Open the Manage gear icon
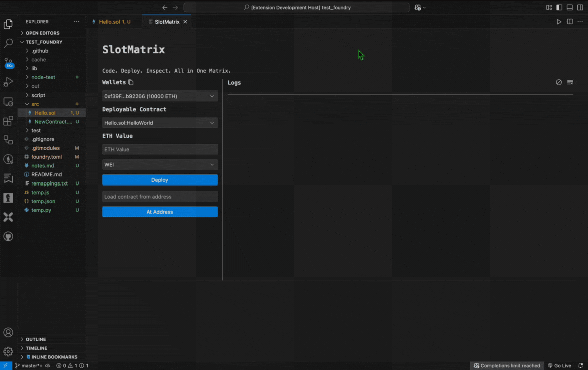The height and width of the screenshot is (370, 588). coord(8,351)
